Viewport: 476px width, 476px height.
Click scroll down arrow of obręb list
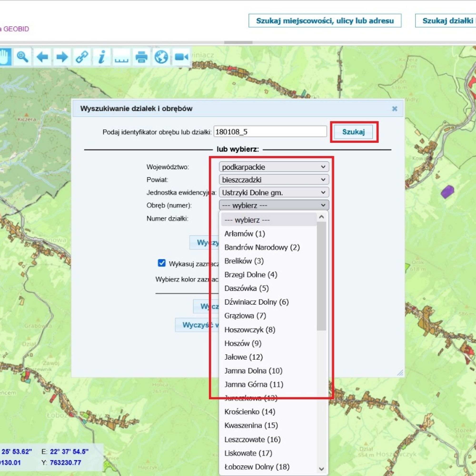pyautogui.click(x=322, y=469)
